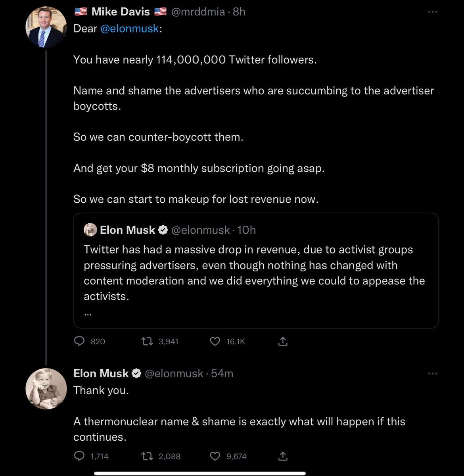Open Mike Davis's profile name
464x476 pixels.
coord(121,12)
